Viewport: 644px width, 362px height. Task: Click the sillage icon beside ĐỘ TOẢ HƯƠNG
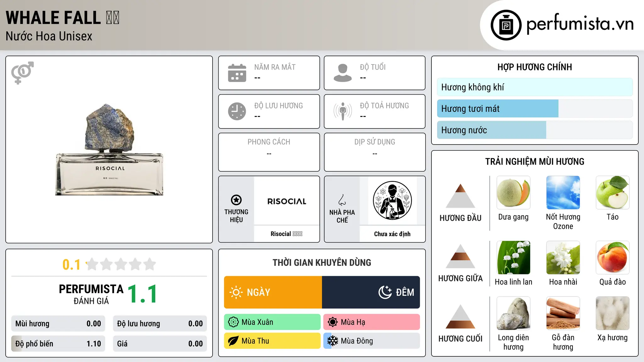point(343,111)
